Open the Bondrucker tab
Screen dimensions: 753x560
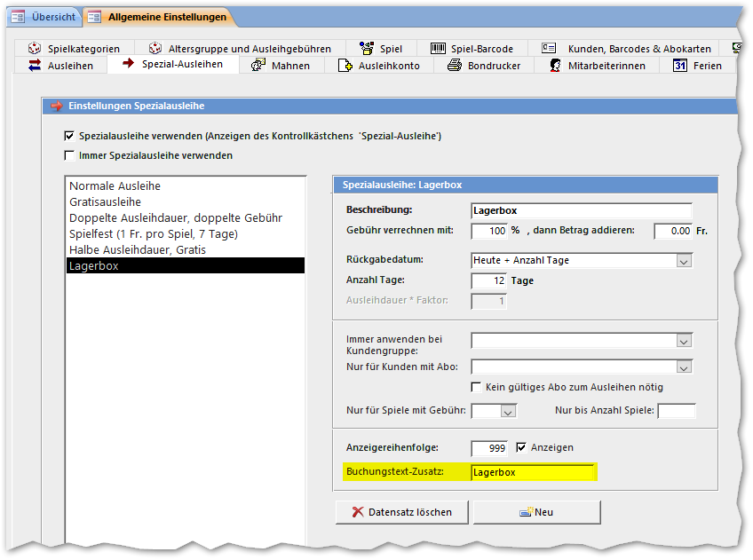[484, 66]
